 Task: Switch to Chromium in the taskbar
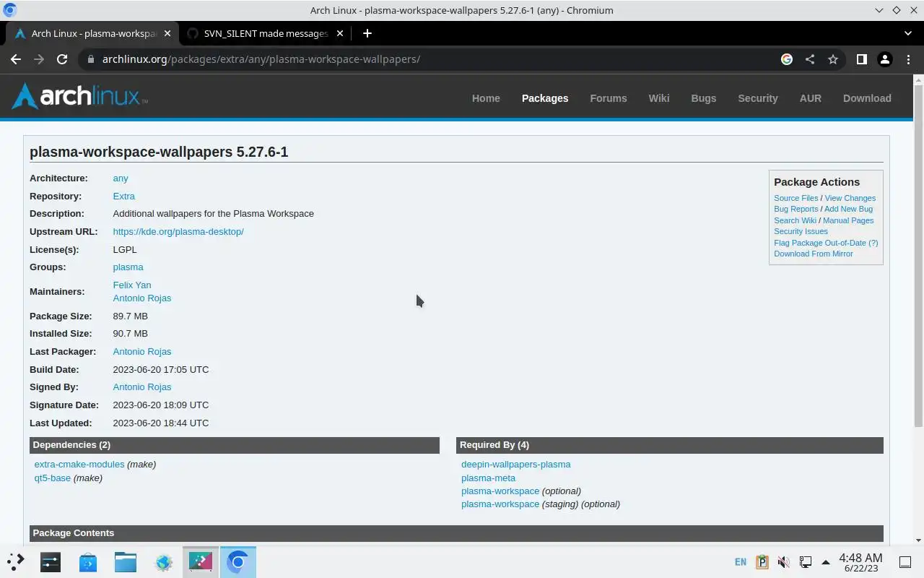(x=238, y=561)
